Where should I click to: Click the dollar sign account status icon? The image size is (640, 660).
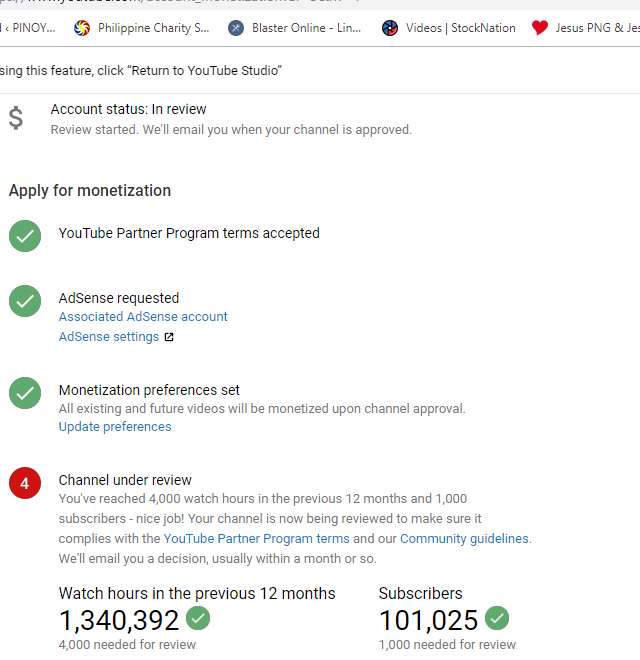[16, 118]
